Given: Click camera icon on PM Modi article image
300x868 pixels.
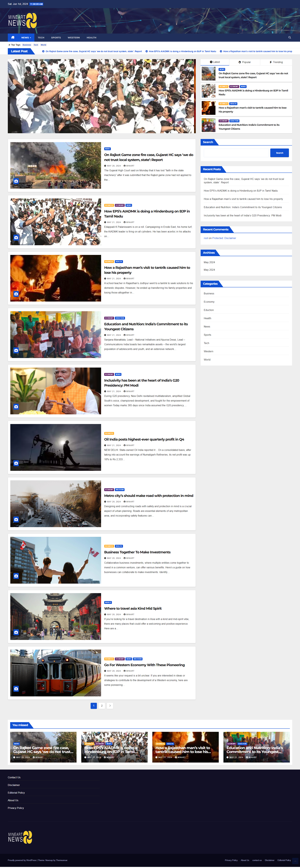Looking at the screenshot, I should 16,407.
